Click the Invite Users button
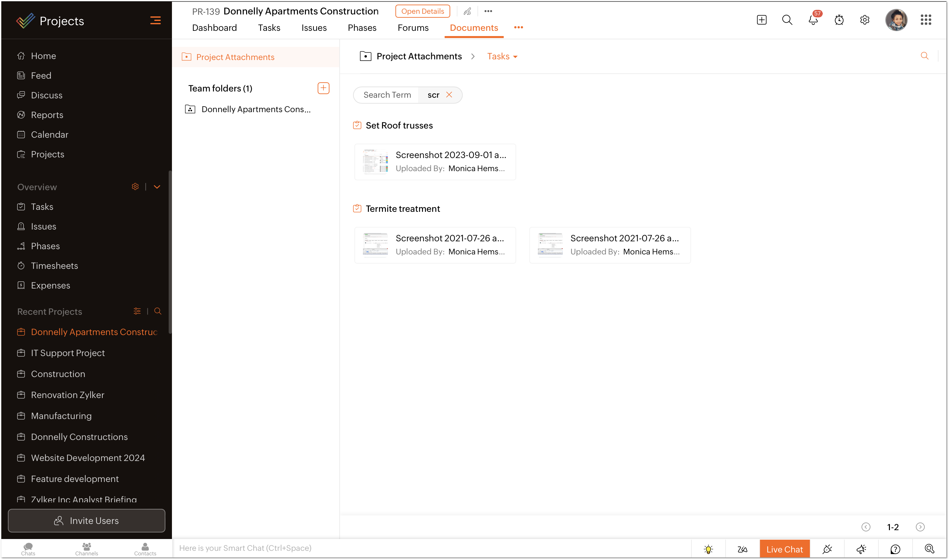This screenshot has height=560, width=949. click(87, 520)
